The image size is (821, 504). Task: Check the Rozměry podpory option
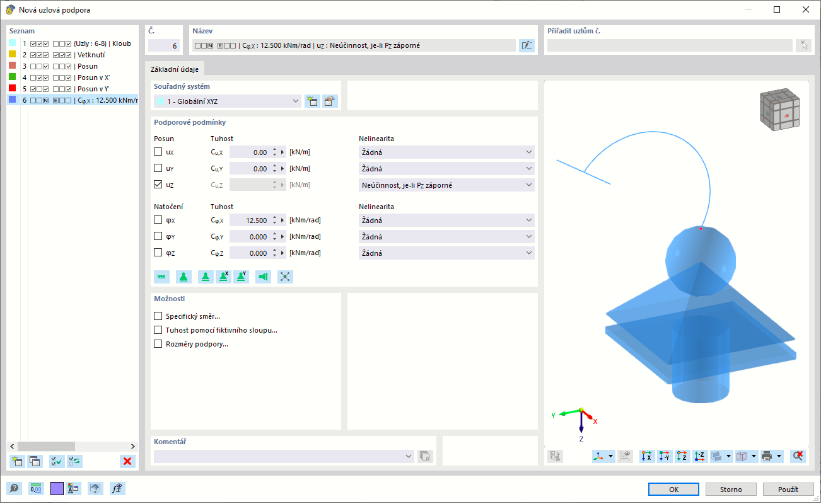[158, 344]
